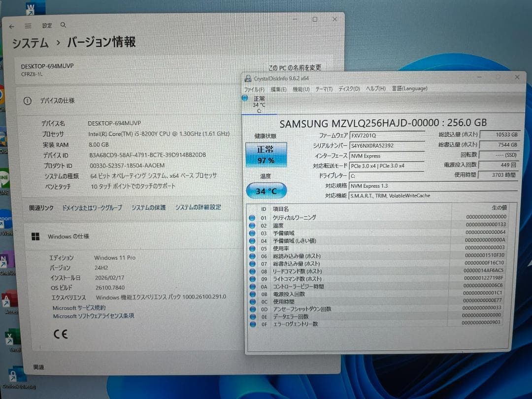Image resolution: width=532 pixels, height=399 pixels.
Task: Click status circle for 0B 電源投入回数 row
Action: point(252,294)
